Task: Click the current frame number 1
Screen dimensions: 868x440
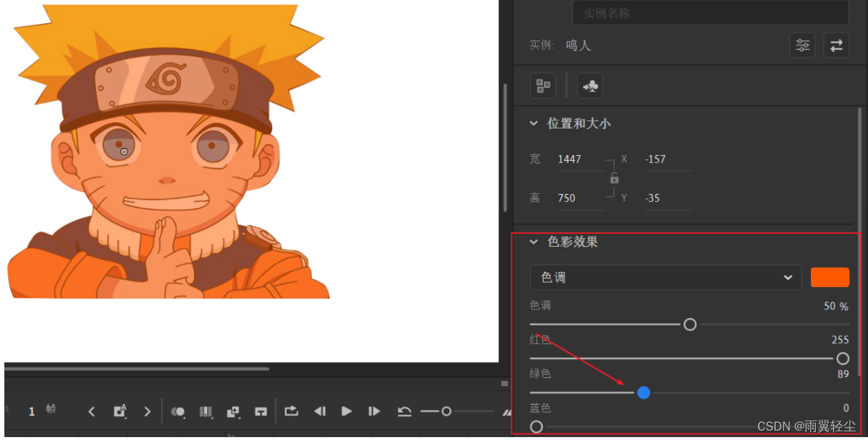Action: [32, 411]
